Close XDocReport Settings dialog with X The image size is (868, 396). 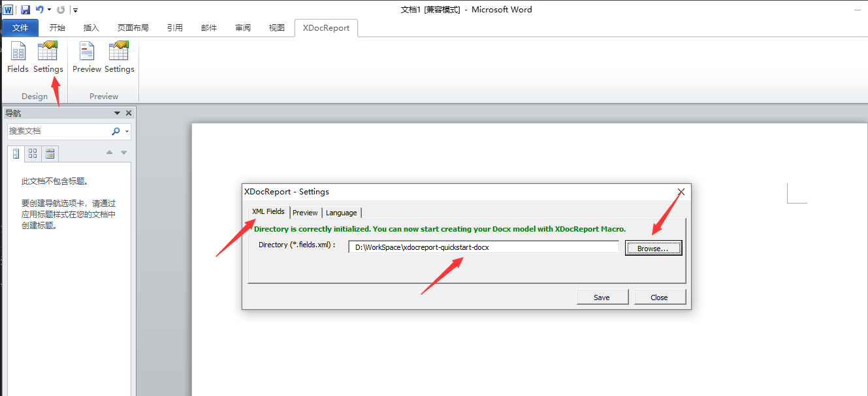pyautogui.click(x=681, y=192)
